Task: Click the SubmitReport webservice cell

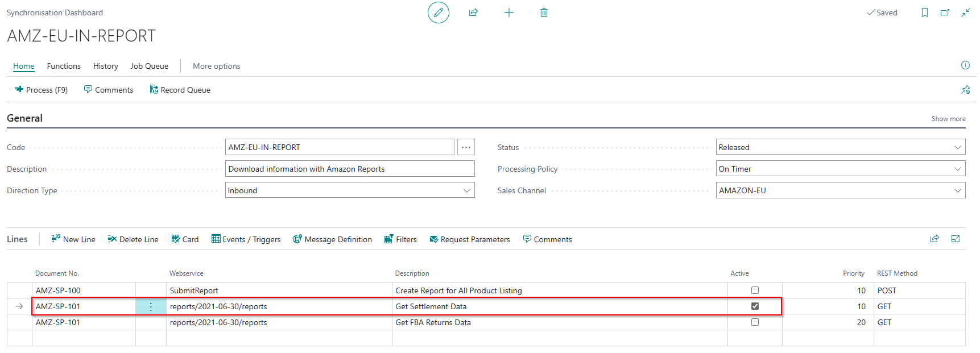Action: [x=279, y=290]
